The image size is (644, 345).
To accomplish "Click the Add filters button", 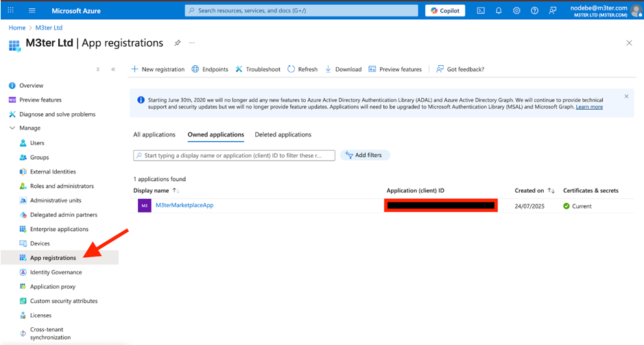I will click(x=365, y=155).
